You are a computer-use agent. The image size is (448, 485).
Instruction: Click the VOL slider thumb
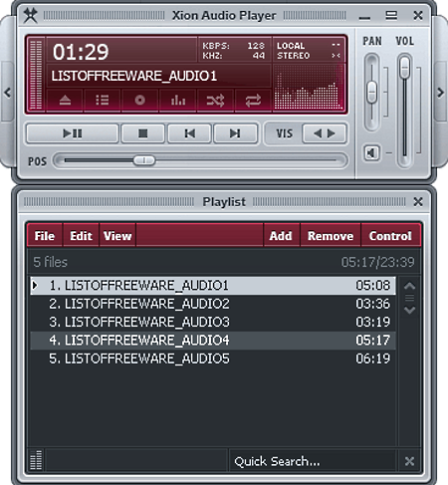(404, 68)
